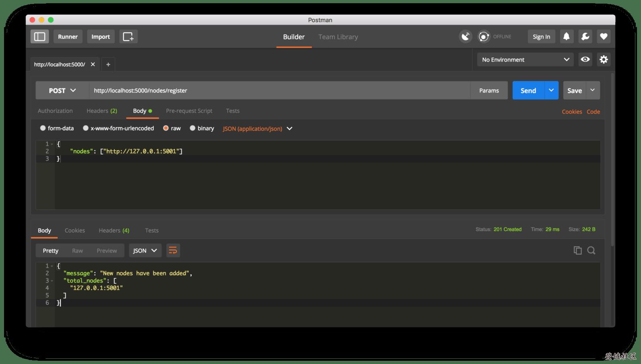
Task: Toggle the sidebar panel icon
Action: tap(40, 36)
